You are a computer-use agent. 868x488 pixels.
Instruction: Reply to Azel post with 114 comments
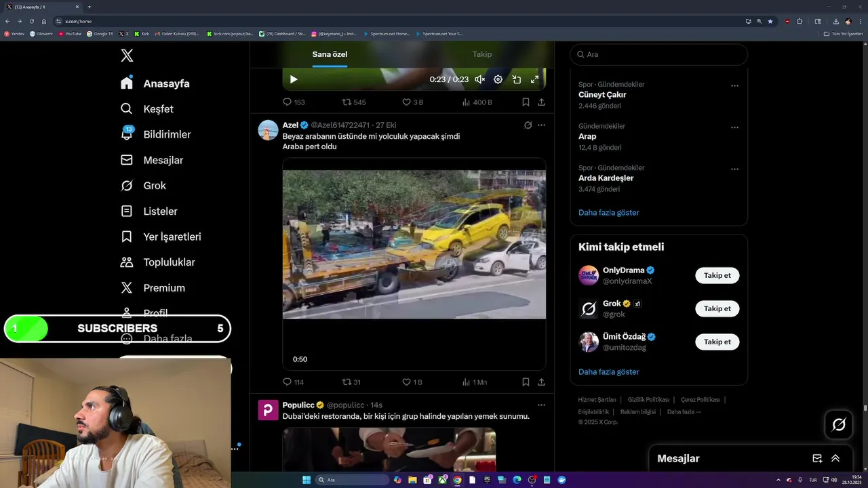(x=293, y=382)
